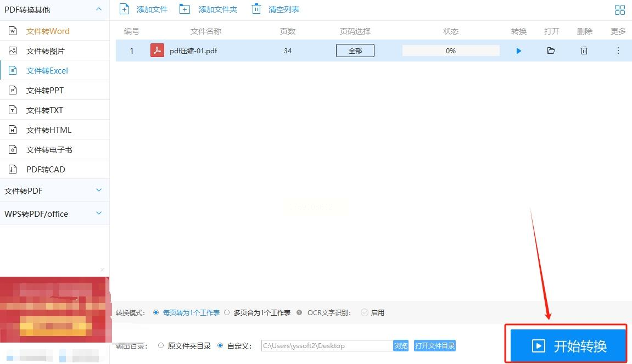The height and width of the screenshot is (364, 632).
Task: Click the 添加文件 add file icon
Action: [x=124, y=9]
